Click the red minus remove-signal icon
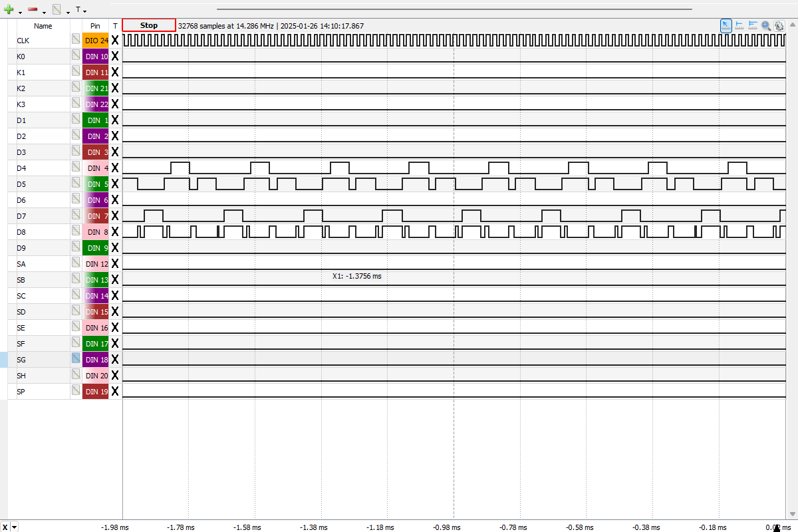The width and height of the screenshot is (798, 532). [x=33, y=10]
